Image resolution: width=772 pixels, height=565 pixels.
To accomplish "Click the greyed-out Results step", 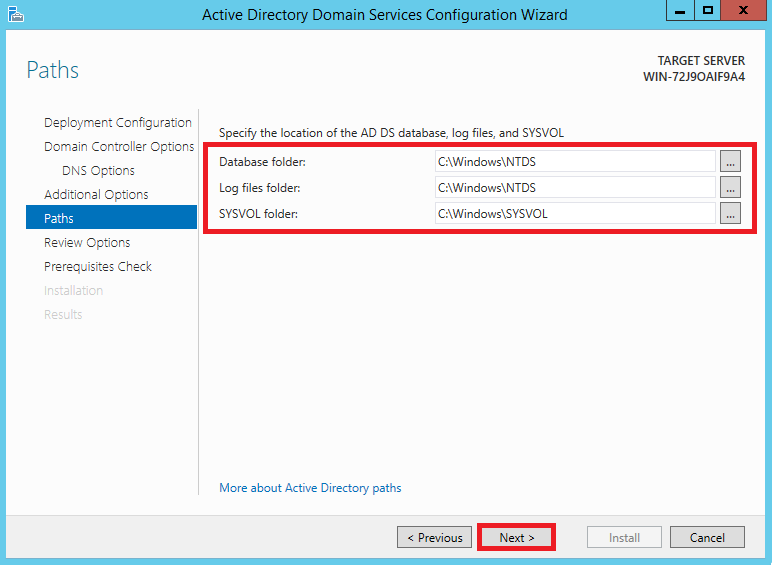I will tap(63, 314).
